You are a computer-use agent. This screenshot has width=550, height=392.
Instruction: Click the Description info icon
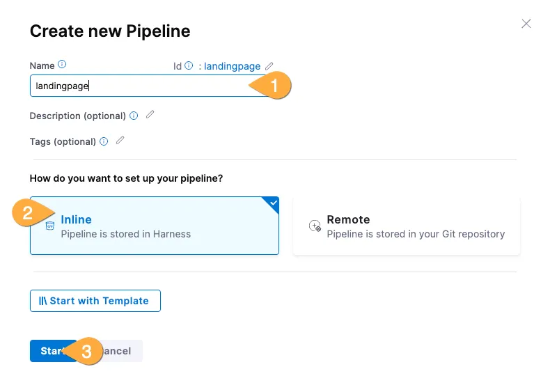(x=134, y=116)
